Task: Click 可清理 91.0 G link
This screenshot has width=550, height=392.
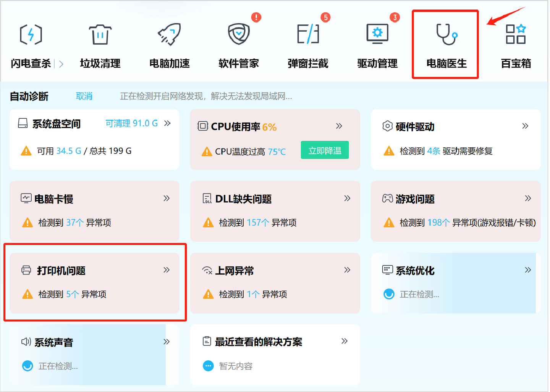Action: [131, 123]
